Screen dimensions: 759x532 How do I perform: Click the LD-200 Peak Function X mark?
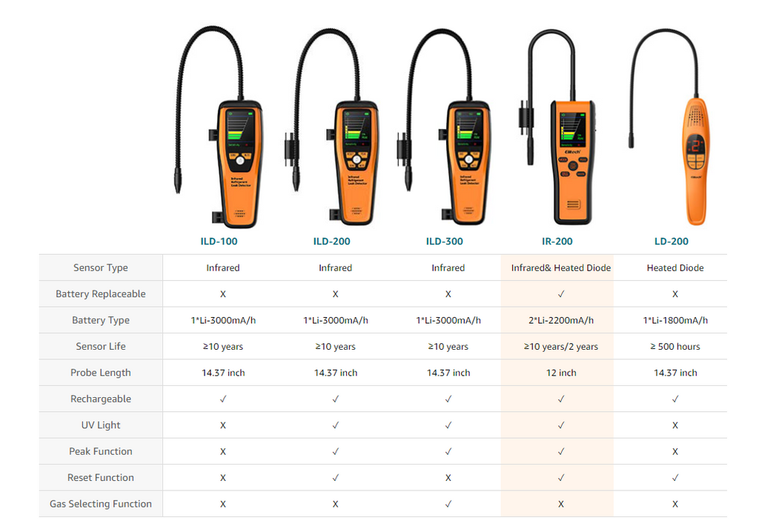click(675, 451)
